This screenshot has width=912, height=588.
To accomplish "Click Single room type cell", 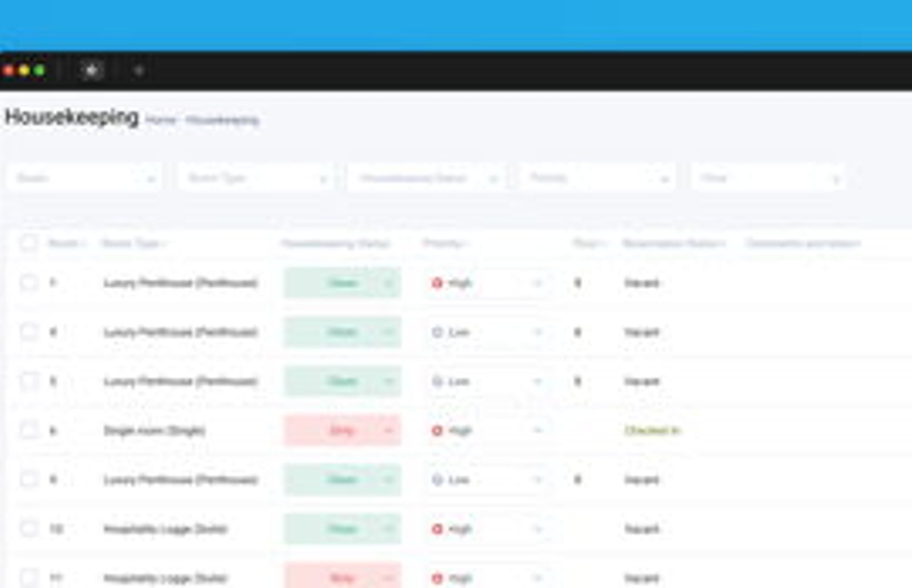I will (x=154, y=430).
